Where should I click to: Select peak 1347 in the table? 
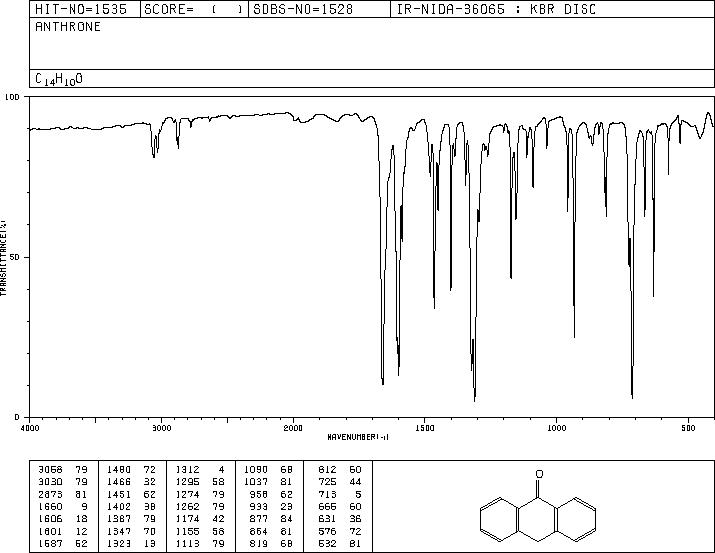click(x=119, y=531)
